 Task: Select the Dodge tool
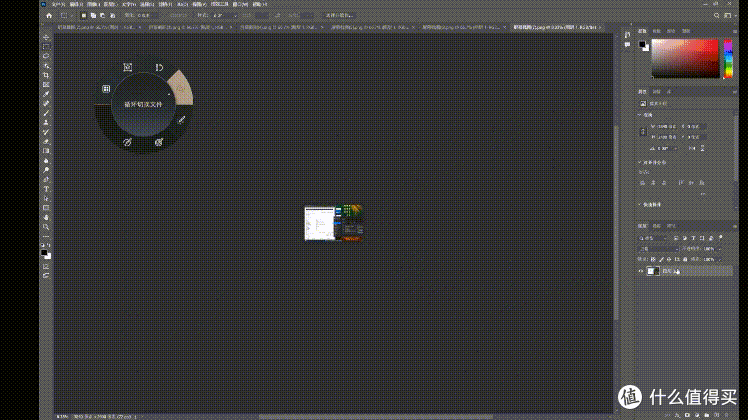coord(46,170)
